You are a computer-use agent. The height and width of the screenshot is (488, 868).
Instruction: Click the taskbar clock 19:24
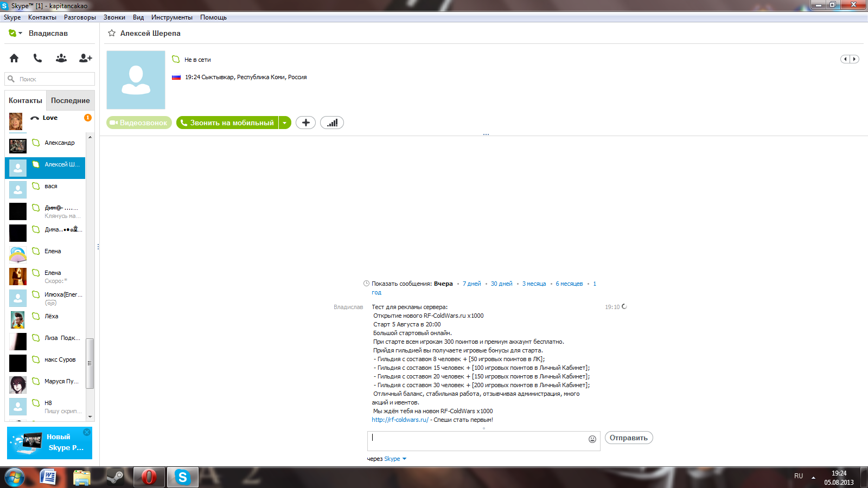click(x=839, y=478)
